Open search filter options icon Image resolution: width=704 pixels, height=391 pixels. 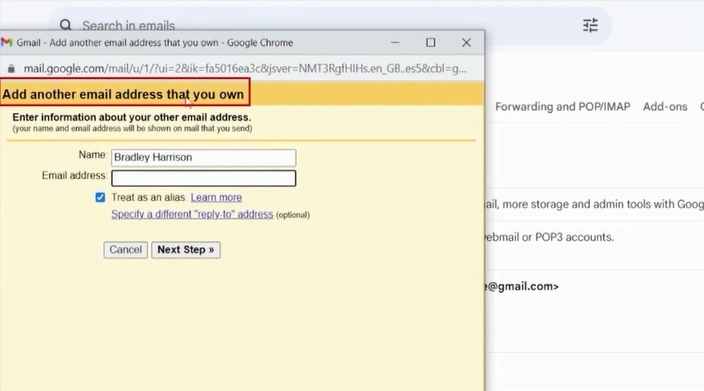(x=590, y=25)
